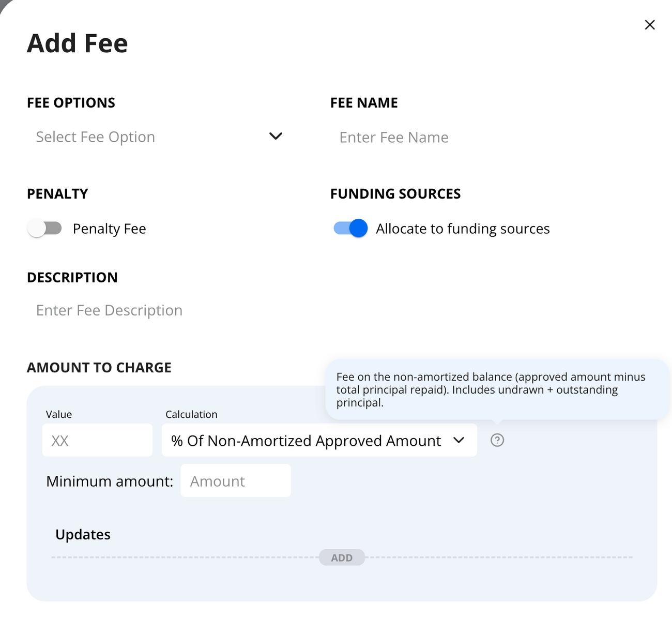
Task: Close the Add Fee dialog
Action: click(x=650, y=25)
